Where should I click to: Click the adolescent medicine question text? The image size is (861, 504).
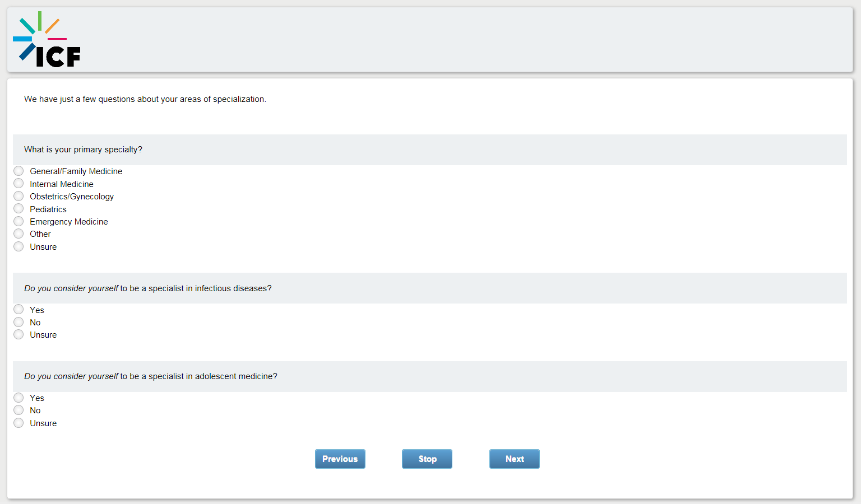[150, 376]
